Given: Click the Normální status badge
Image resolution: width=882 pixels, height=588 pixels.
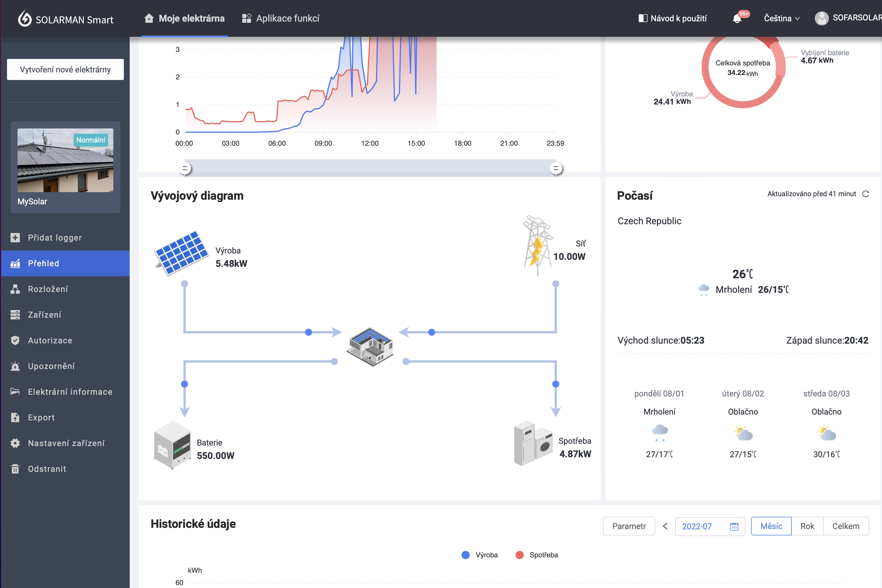Looking at the screenshot, I should [91, 140].
